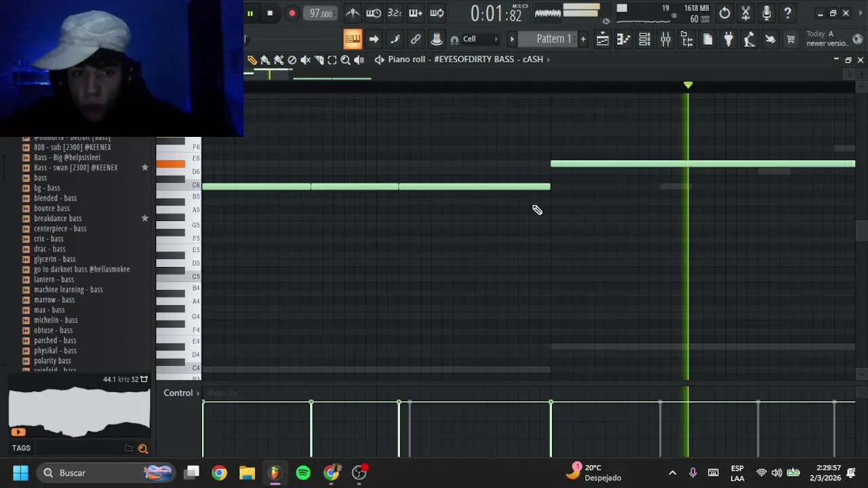The image size is (868, 488).
Task: Open the help question mark icon
Action: point(787,13)
